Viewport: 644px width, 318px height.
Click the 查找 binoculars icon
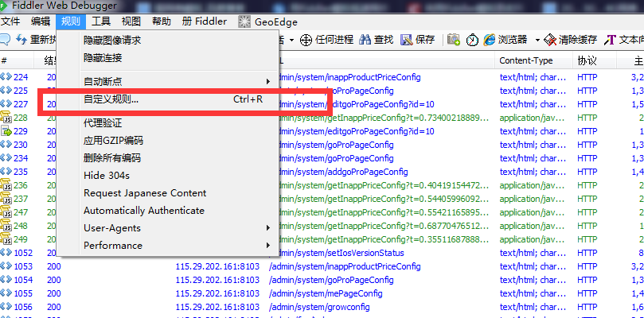tap(365, 40)
